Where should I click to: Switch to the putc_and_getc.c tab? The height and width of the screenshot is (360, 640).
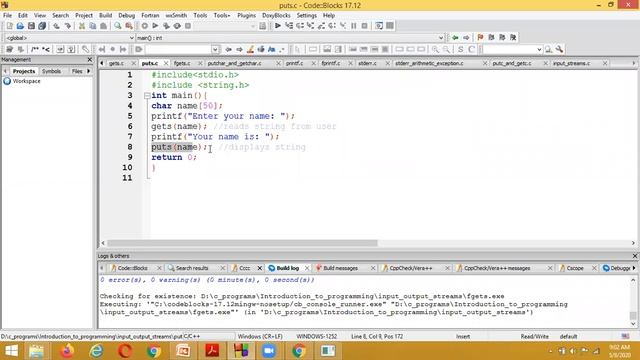(x=512, y=64)
